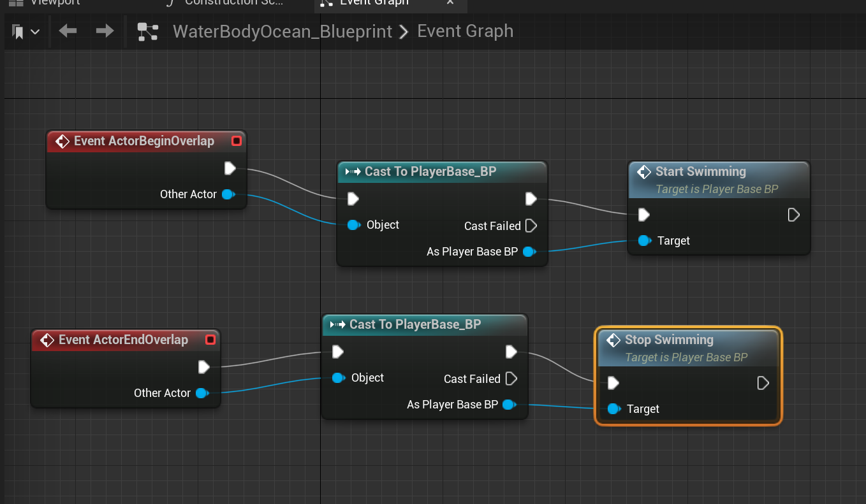Click the Event ActorEndOverlap red delegate pin

(x=210, y=340)
